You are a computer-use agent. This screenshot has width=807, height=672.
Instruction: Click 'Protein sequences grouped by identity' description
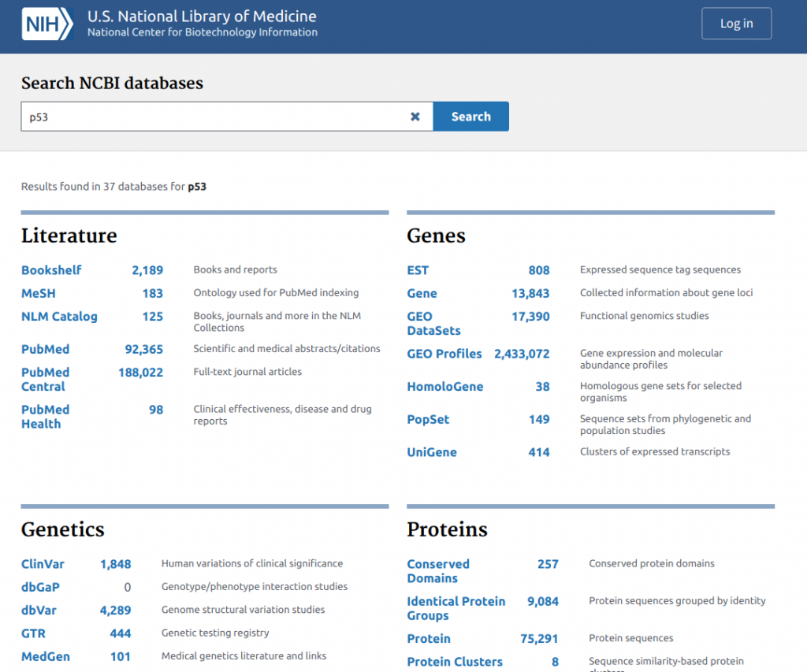[x=677, y=600]
